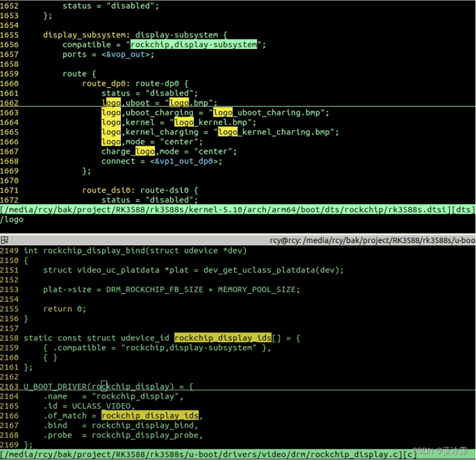Click ".id = UCLASS_VIDEO," line
Image resolution: width=476 pixels, height=460 pixels.
[89, 406]
